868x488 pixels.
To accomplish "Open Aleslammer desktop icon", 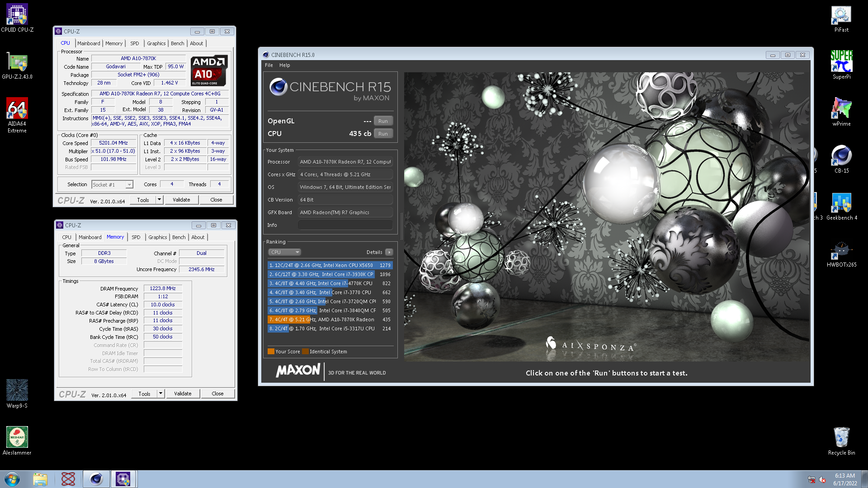I will 17,441.
